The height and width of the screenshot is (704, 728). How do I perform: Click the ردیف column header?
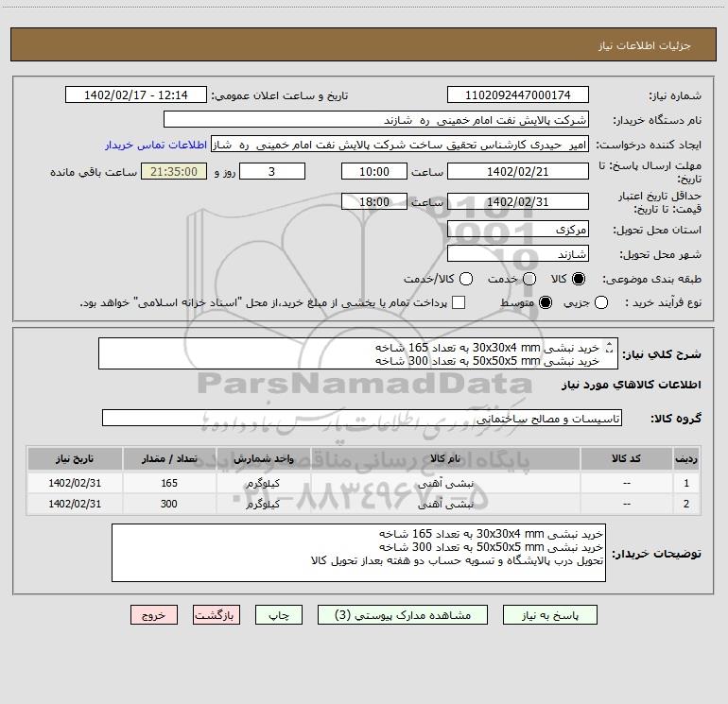[x=686, y=459]
